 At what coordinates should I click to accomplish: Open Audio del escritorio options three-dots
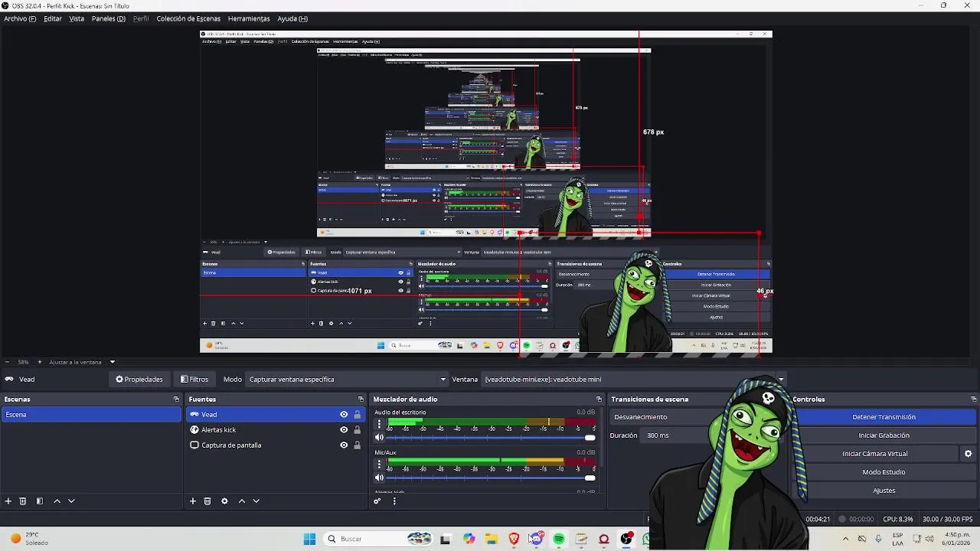[379, 424]
